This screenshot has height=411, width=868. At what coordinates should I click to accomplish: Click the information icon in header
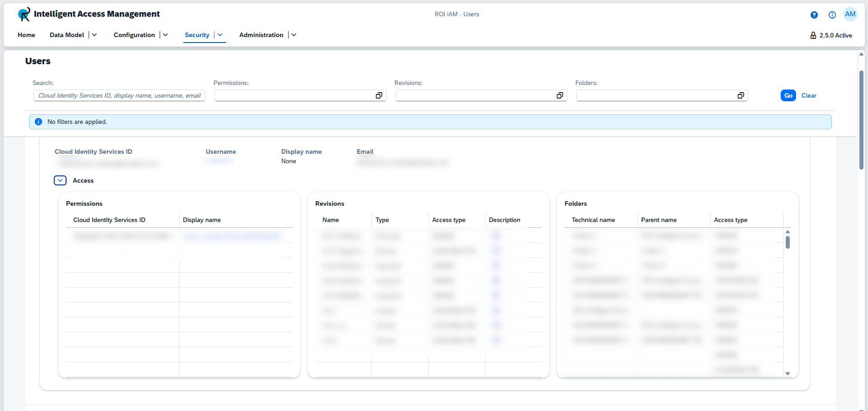click(x=832, y=15)
